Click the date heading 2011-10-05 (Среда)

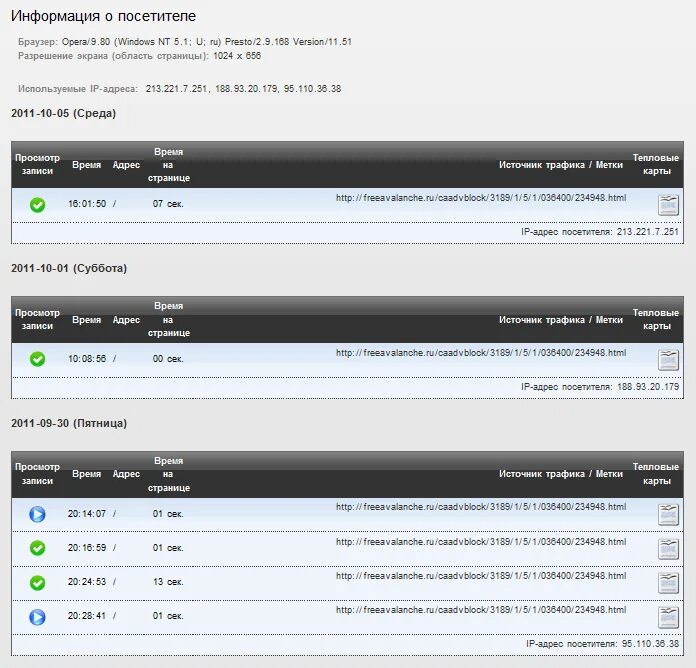63,113
